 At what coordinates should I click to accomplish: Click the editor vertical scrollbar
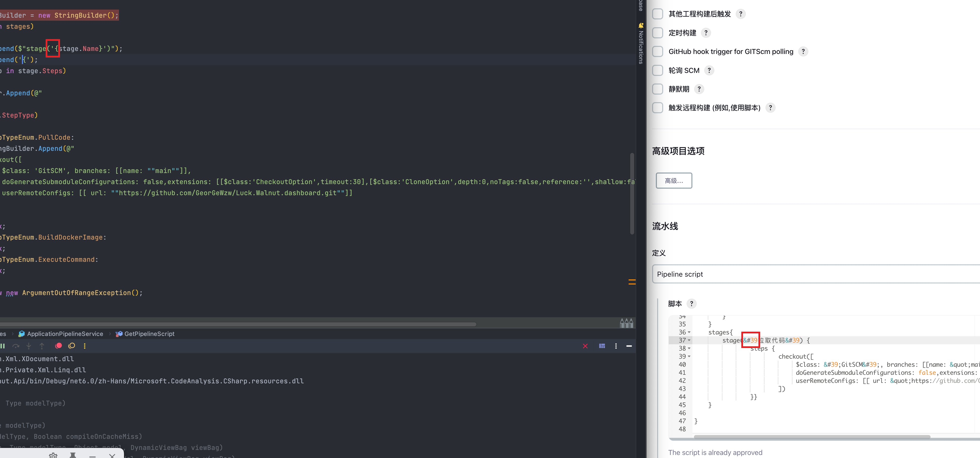[632, 193]
